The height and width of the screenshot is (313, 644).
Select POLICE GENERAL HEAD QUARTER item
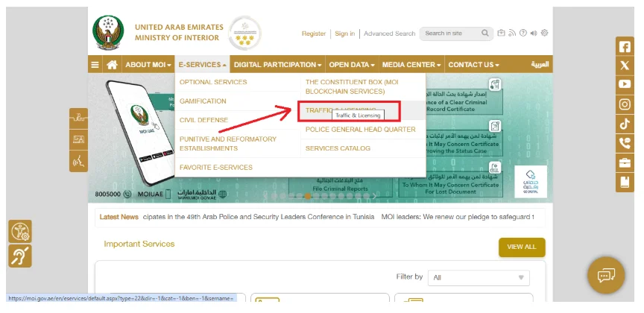[361, 130]
